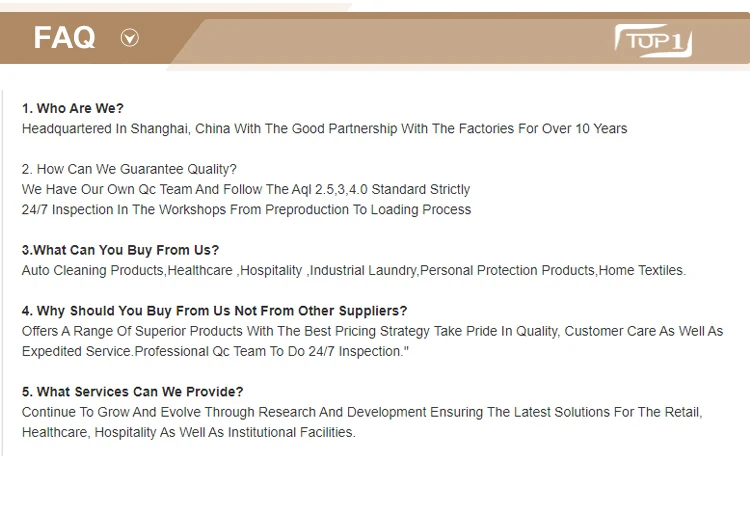This screenshot has width=750, height=511.
Task: Click the '24/7 Inspection In The Workshops' line
Action: [x=246, y=210]
